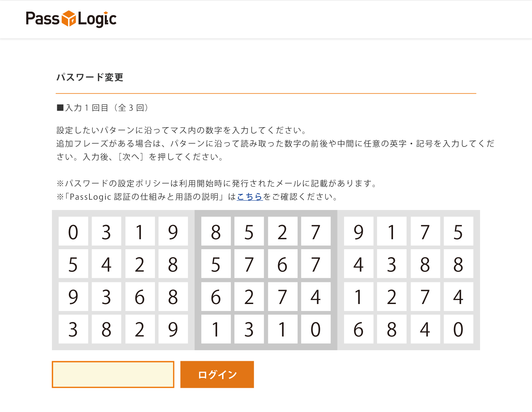The image size is (532, 412).
Task: Select the 4 cell in left block
Action: tap(106, 264)
